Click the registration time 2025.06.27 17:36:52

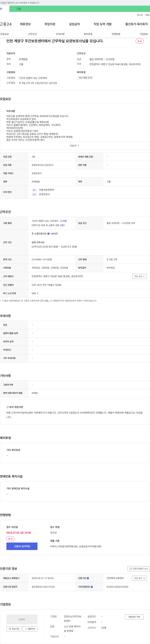43,578
